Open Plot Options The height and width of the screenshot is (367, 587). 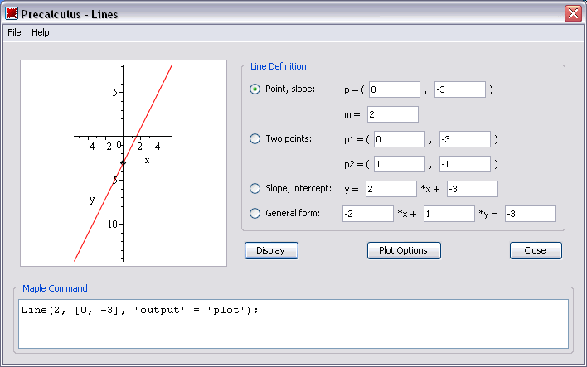404,251
